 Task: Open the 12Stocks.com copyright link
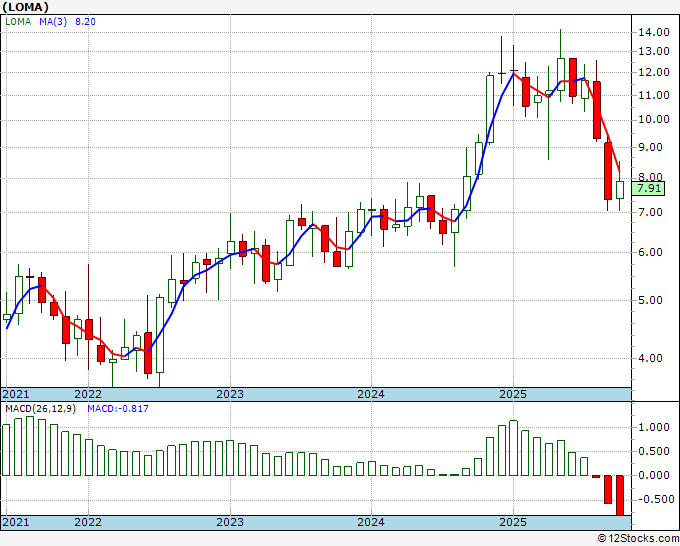click(638, 538)
